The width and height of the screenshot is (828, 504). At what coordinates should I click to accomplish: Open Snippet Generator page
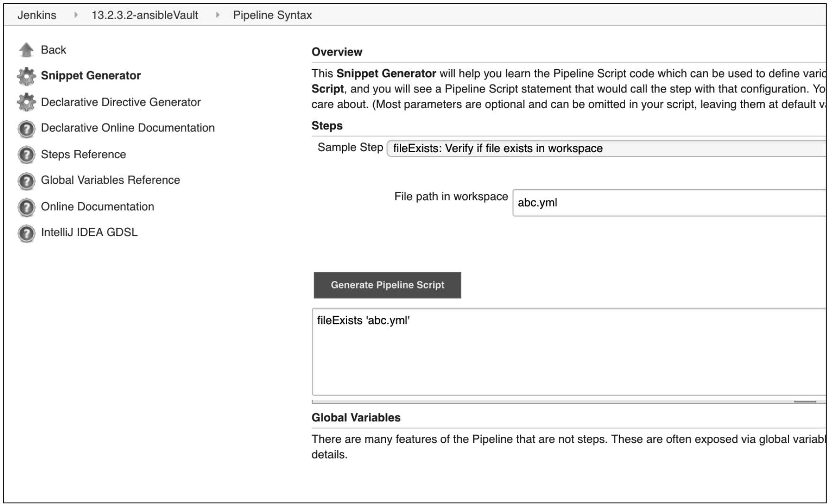point(91,75)
